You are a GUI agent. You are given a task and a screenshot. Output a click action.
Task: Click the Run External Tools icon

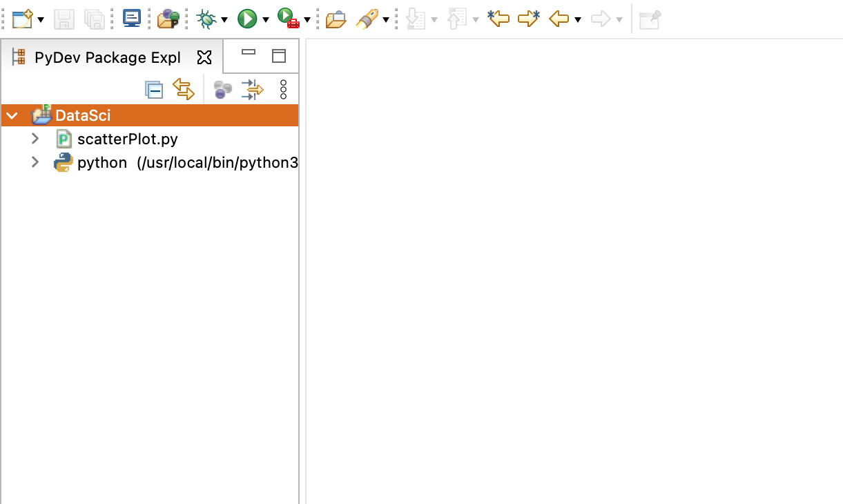tap(287, 19)
